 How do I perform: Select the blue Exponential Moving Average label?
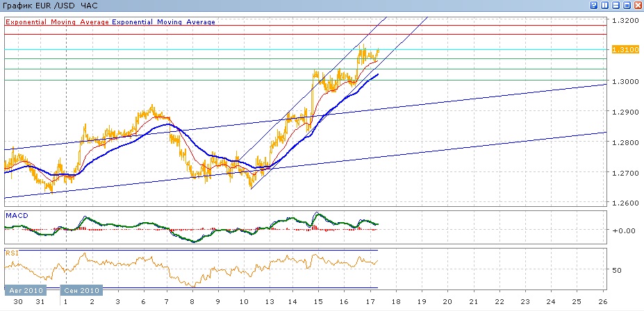pyautogui.click(x=163, y=22)
